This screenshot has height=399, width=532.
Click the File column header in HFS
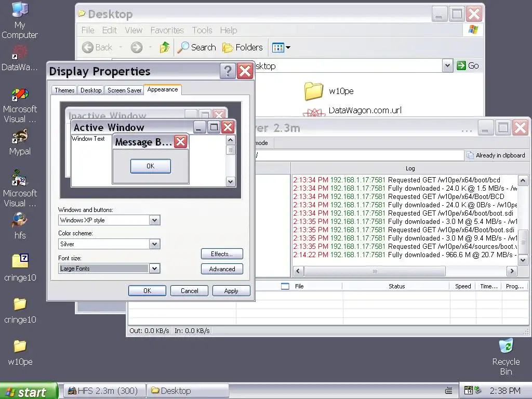299,286
